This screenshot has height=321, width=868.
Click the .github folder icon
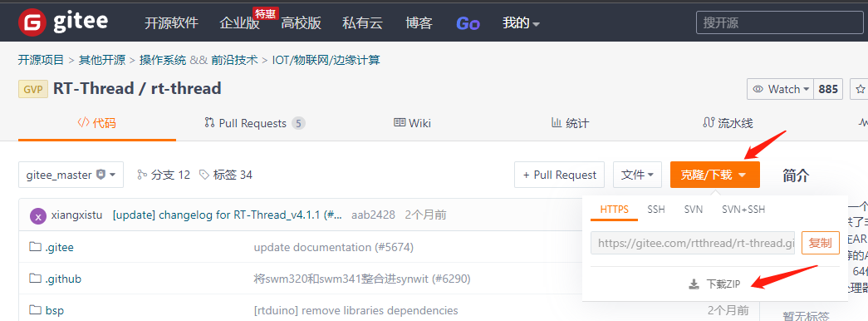coord(36,279)
